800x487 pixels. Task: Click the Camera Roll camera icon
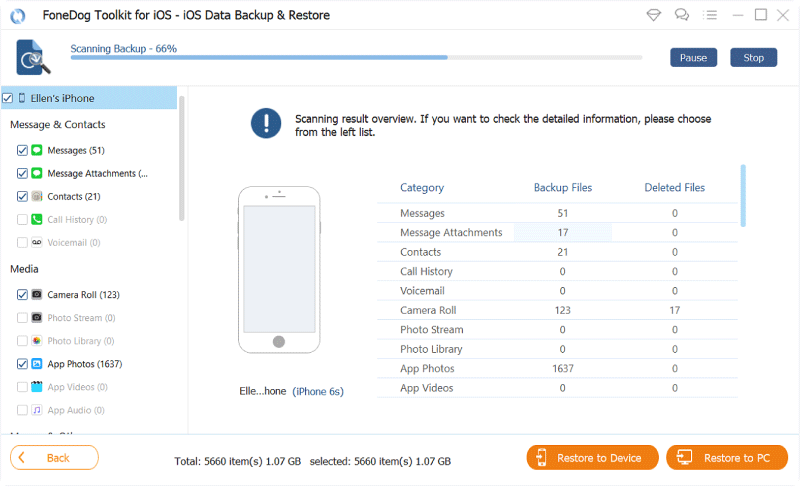pyautogui.click(x=37, y=294)
